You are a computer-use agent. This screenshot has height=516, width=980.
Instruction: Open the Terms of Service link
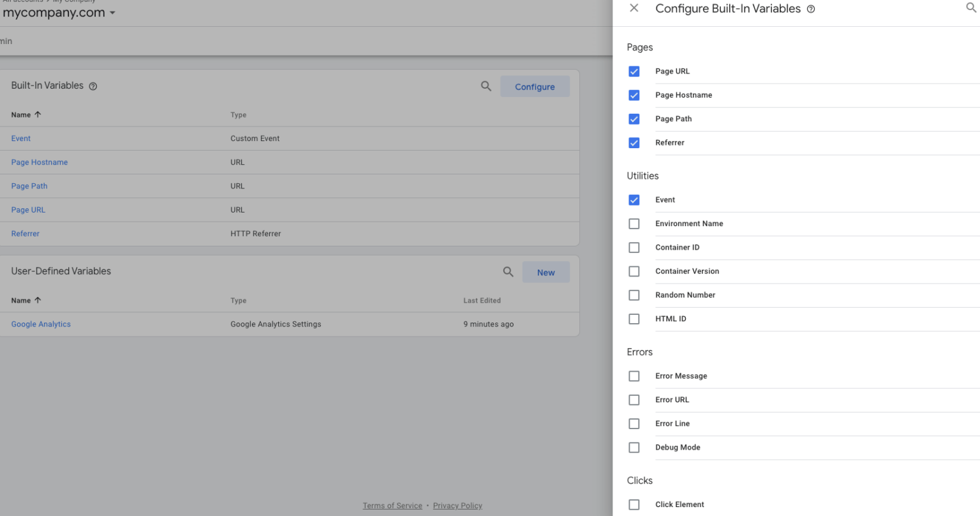pos(392,505)
